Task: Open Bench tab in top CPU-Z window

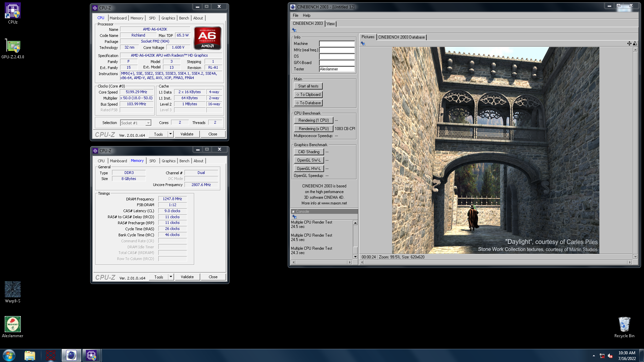Action: (x=184, y=18)
